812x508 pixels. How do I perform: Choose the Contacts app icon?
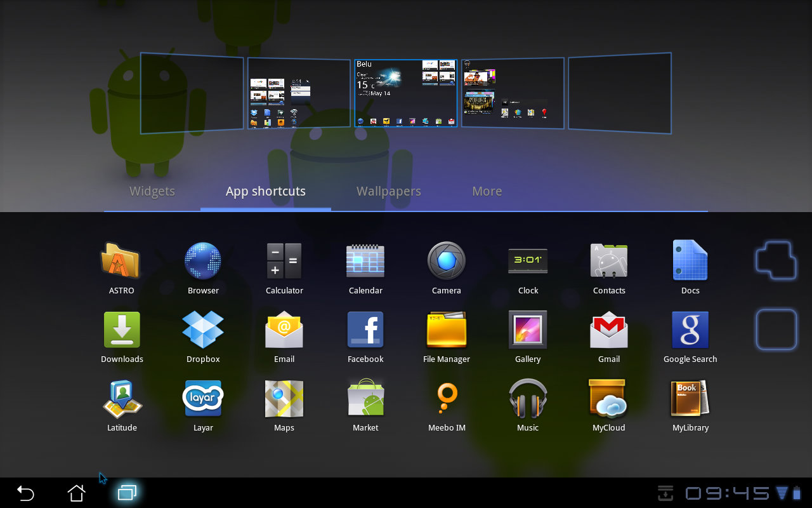click(x=609, y=260)
